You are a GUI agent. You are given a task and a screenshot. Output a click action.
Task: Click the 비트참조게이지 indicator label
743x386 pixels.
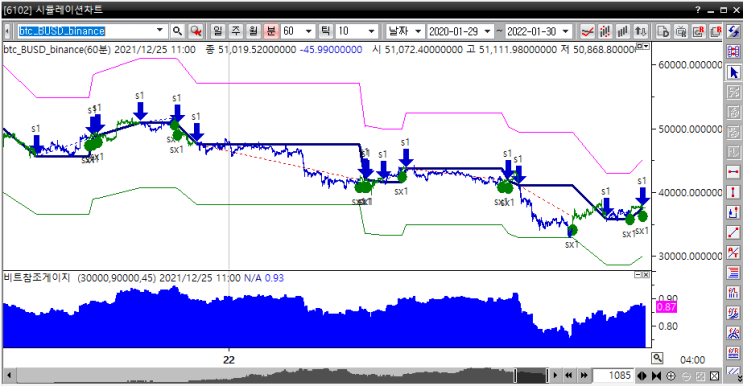pyautogui.click(x=37, y=278)
